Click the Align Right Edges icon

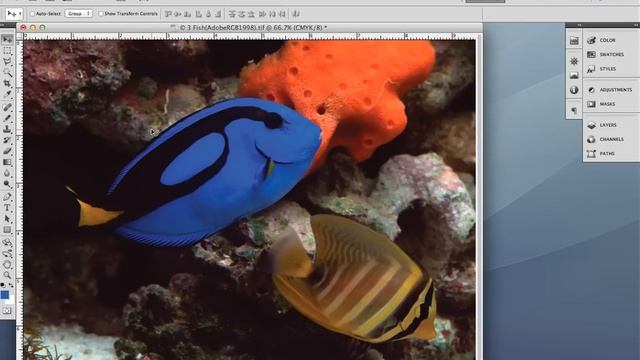pyautogui.click(x=218, y=14)
